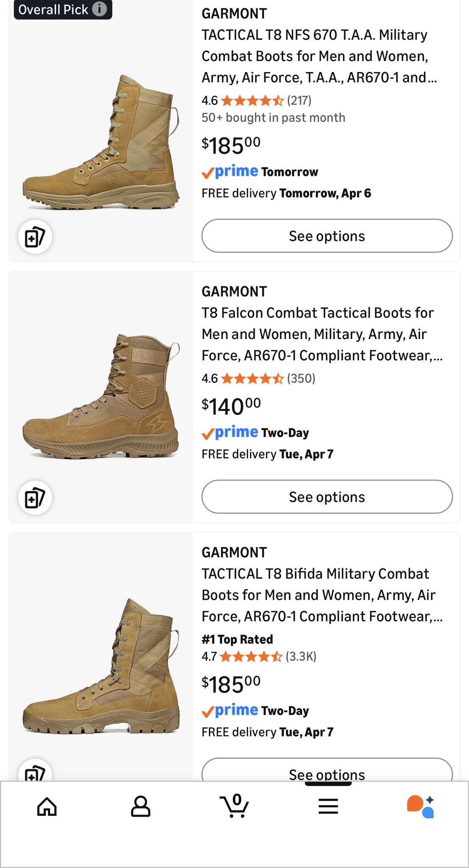Go to Home via house icon
The image size is (469, 868).
click(x=47, y=806)
